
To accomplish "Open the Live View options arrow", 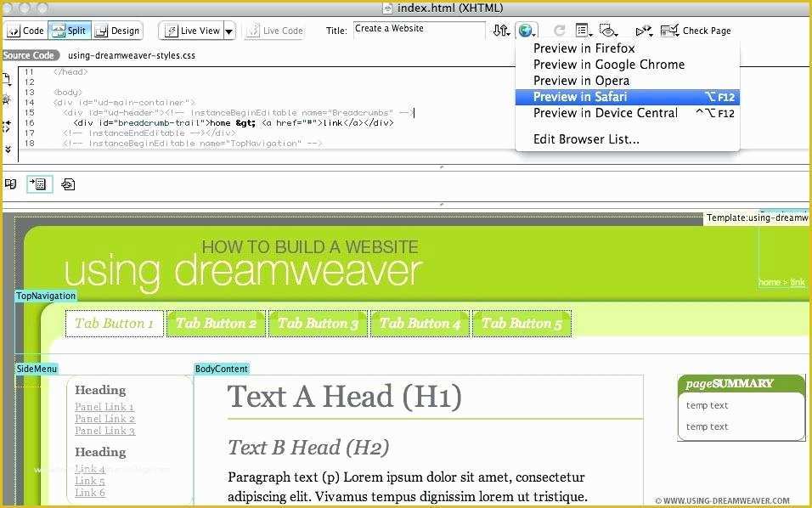I will [x=229, y=31].
